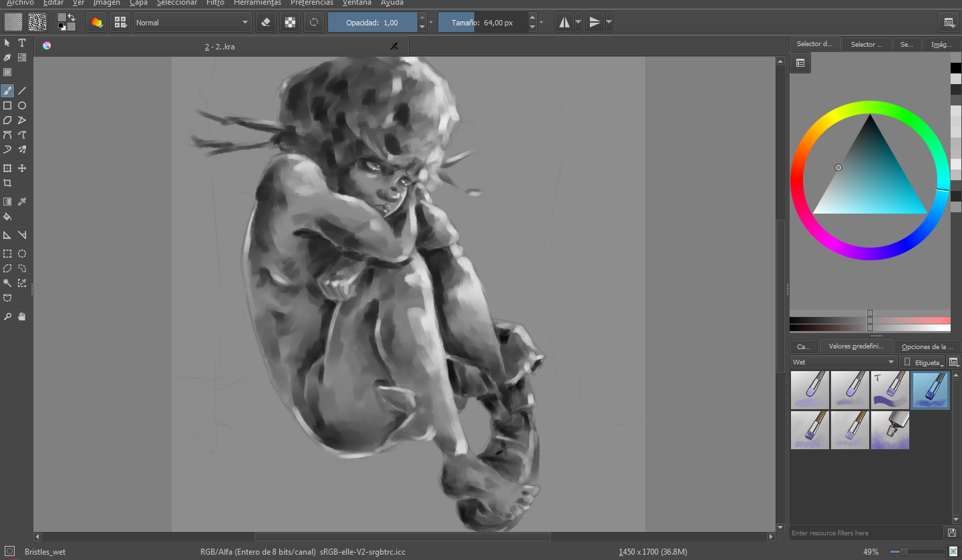The height and width of the screenshot is (560, 962).
Task: Select the Pan hand tool
Action: point(22,316)
